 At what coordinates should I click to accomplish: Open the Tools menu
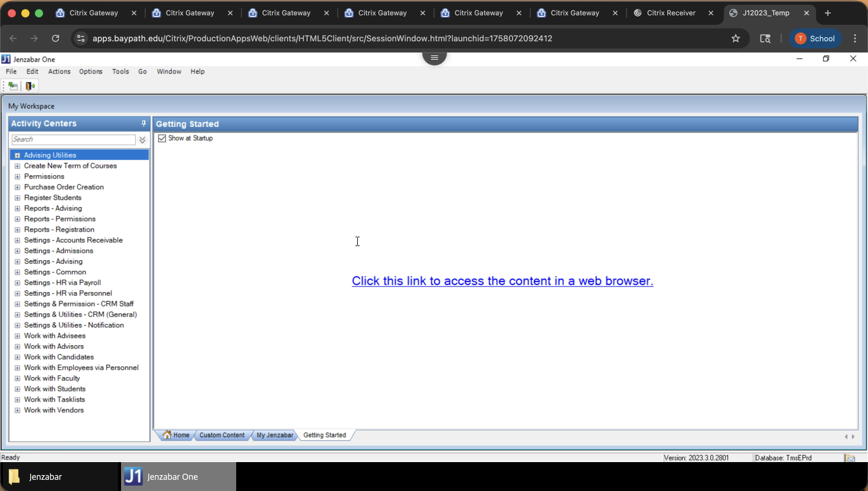point(120,71)
